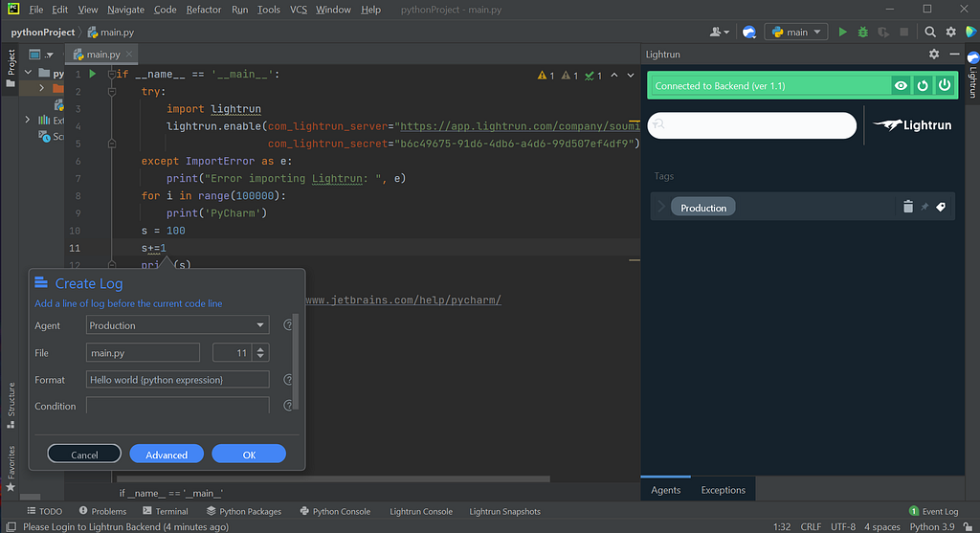The width and height of the screenshot is (980, 533).
Task: Expand the External Libraries node
Action: 28,120
